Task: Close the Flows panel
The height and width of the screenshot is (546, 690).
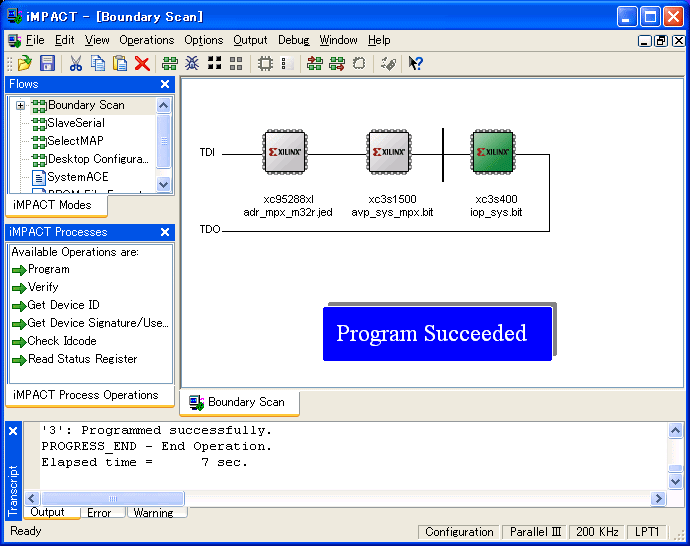Action: pos(165,84)
